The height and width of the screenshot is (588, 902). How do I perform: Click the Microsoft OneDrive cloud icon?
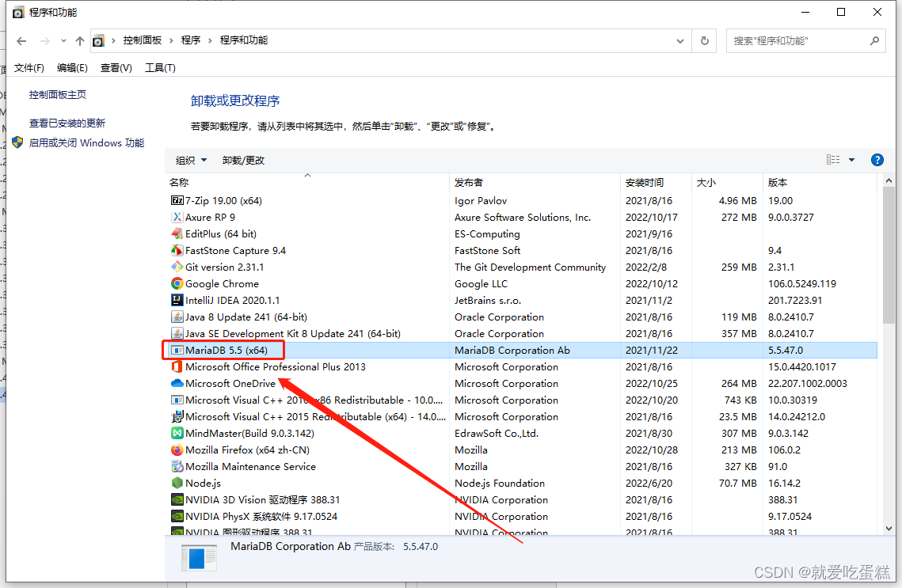[177, 383]
